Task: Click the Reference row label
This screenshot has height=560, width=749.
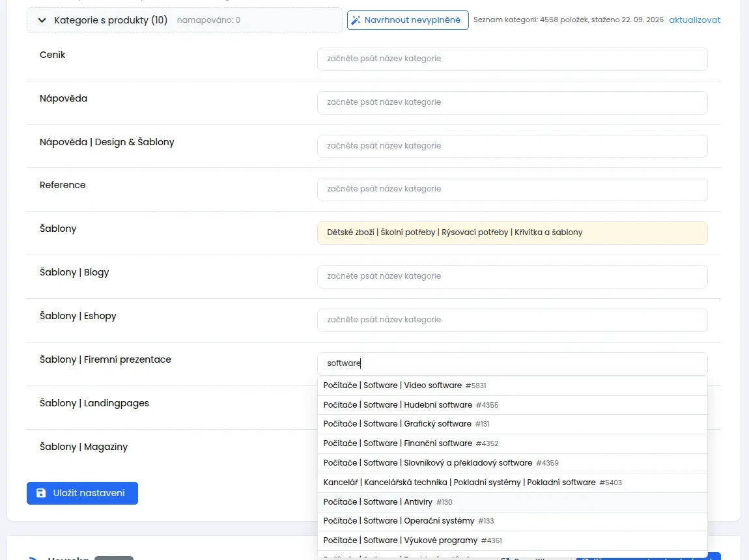Action: (x=63, y=185)
